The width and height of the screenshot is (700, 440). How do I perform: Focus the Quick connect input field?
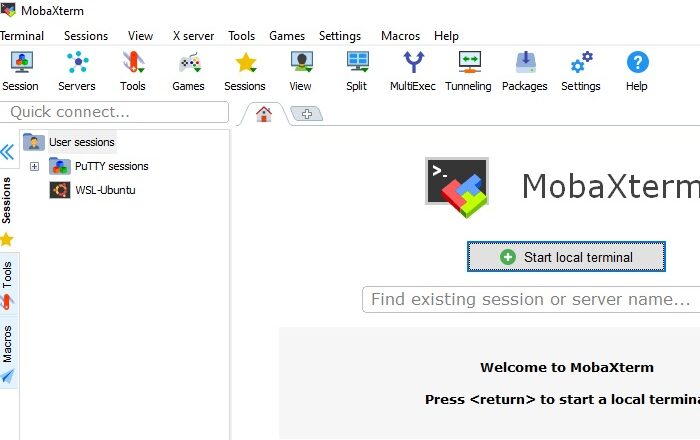point(114,112)
